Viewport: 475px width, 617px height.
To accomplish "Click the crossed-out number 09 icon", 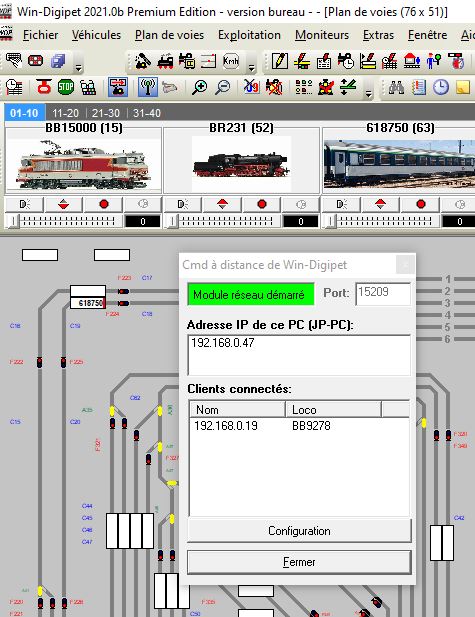I will [x=251, y=87].
